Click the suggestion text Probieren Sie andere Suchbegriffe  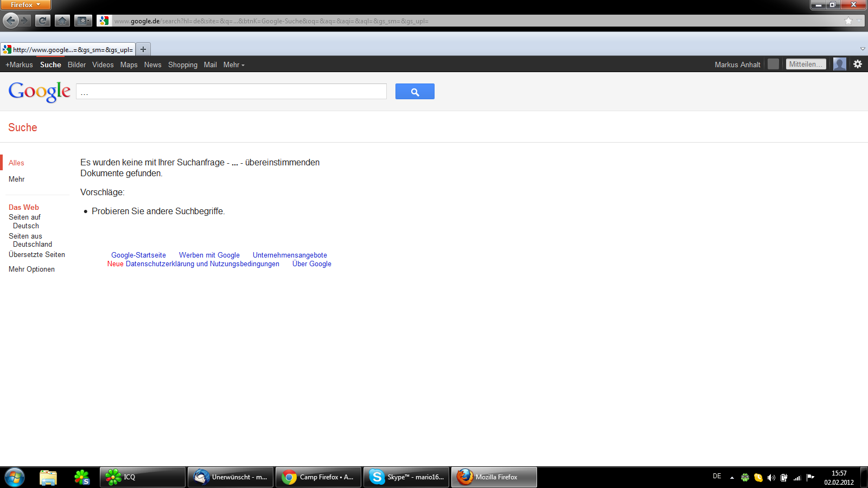tap(158, 211)
